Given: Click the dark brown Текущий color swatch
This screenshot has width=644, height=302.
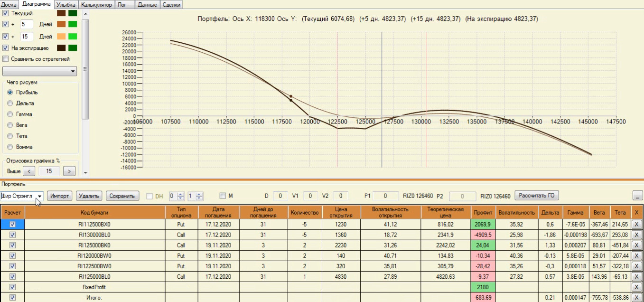Looking at the screenshot, I should [x=61, y=13].
